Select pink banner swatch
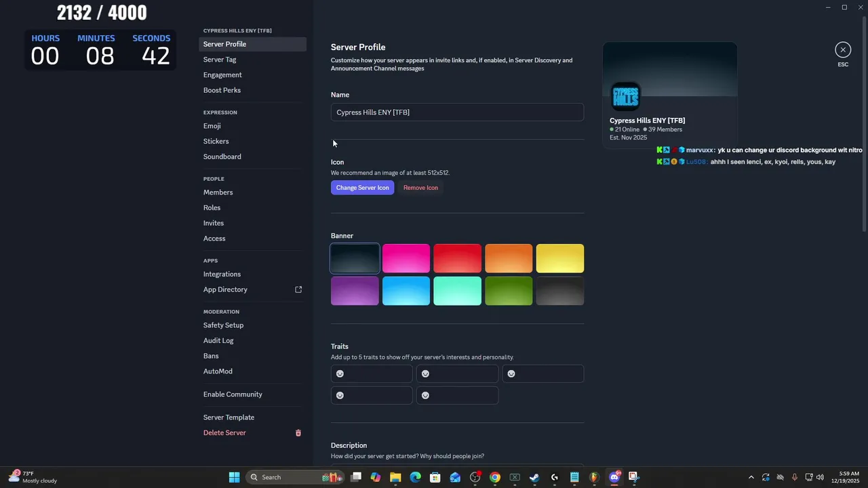This screenshot has height=488, width=868. (406, 258)
